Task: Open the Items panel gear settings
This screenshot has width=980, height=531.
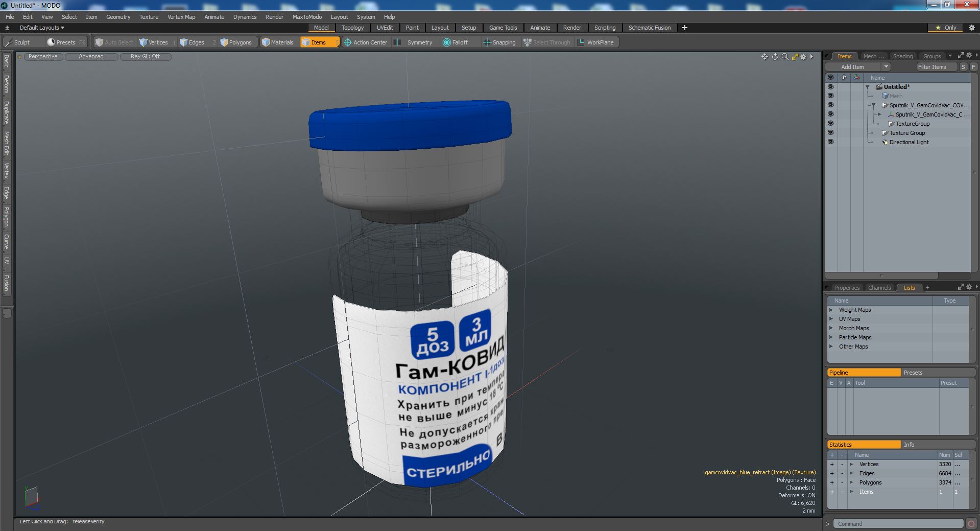Action: click(969, 56)
